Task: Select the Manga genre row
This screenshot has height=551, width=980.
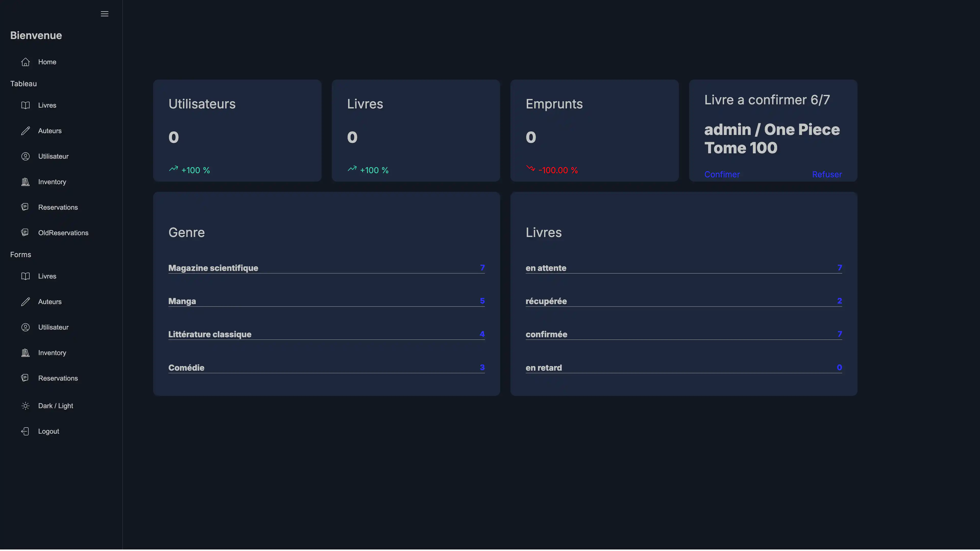Action: (x=326, y=301)
